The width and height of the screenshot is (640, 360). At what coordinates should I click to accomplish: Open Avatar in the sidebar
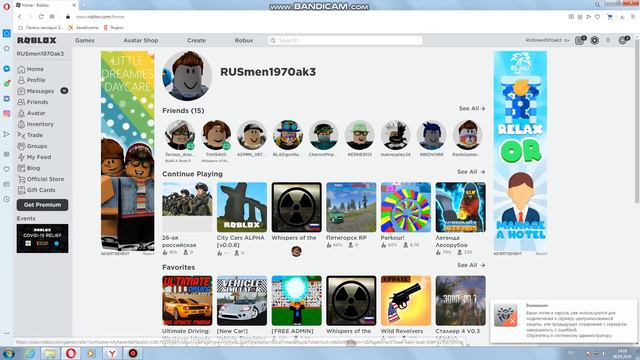coord(31,113)
